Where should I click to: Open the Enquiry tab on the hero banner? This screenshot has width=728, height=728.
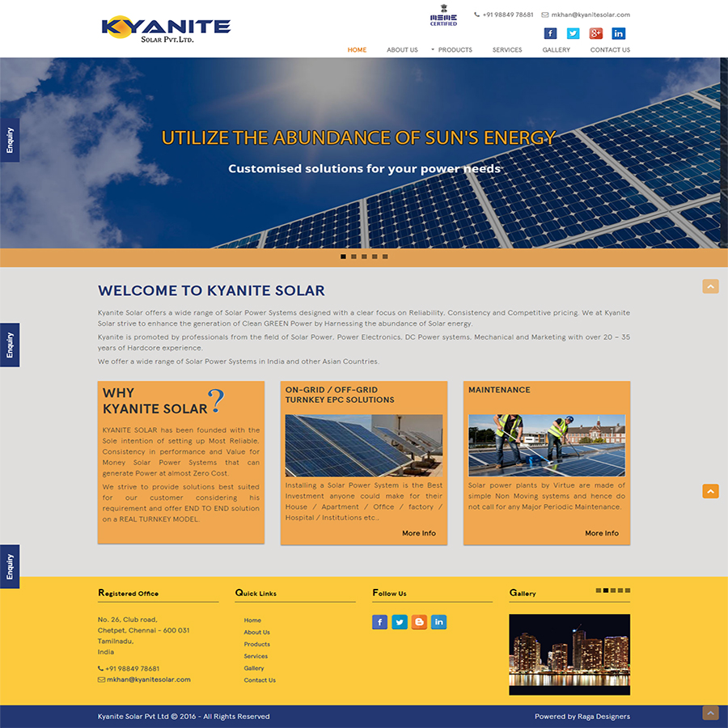click(10, 140)
